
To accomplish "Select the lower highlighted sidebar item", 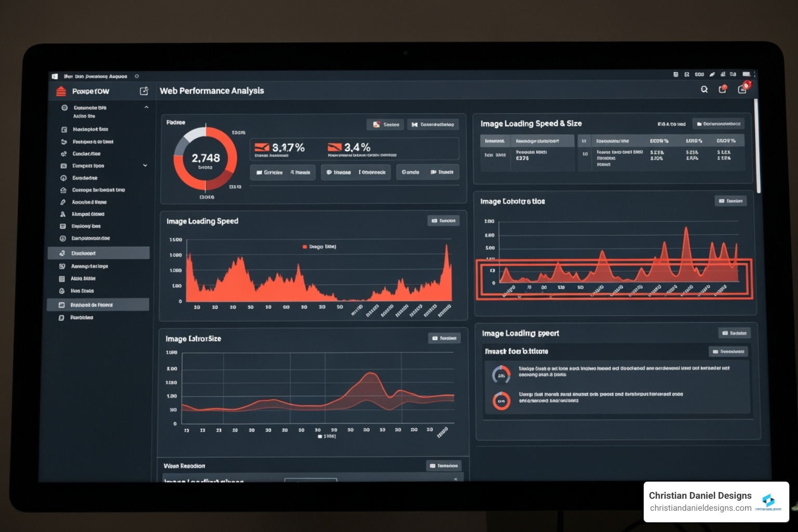I will (98, 304).
